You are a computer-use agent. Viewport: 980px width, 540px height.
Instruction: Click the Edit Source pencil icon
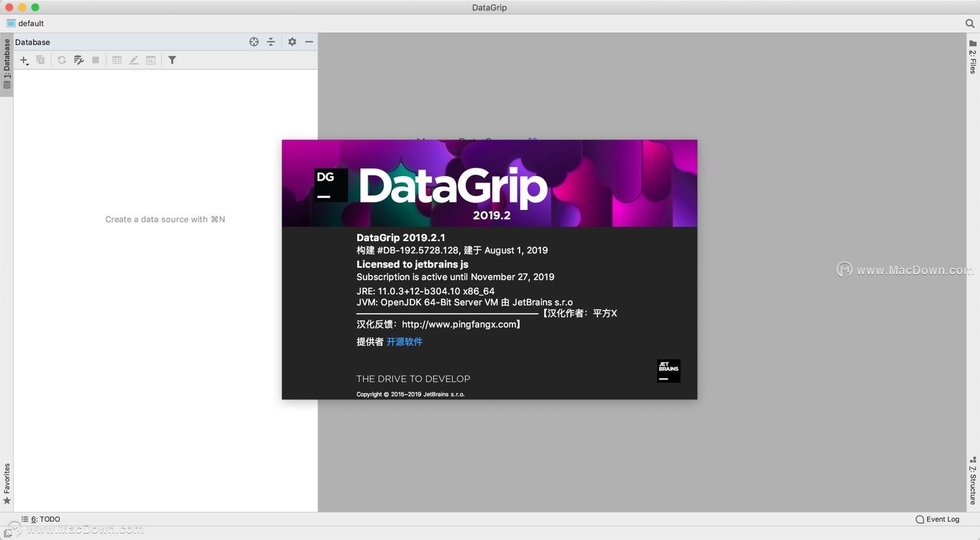click(134, 60)
